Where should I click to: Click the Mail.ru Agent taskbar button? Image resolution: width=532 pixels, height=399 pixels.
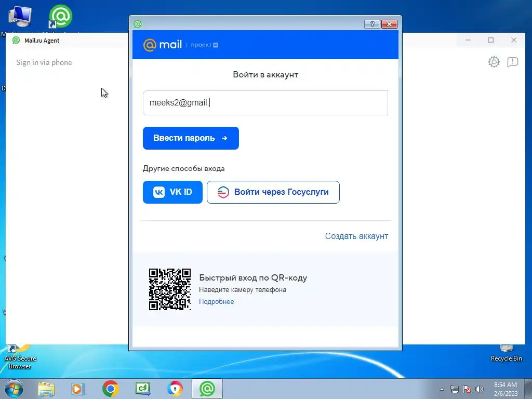click(x=207, y=389)
